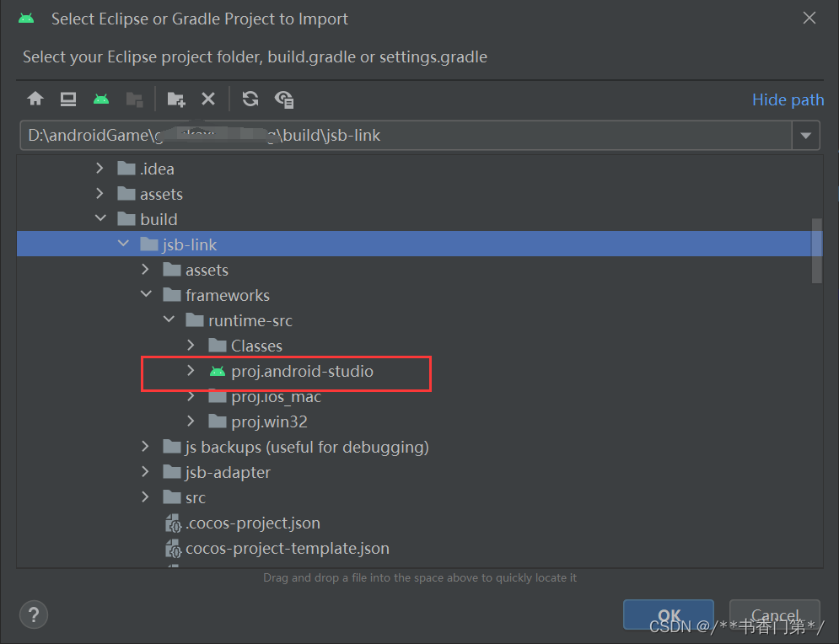
Task: Expand the jsb-adapter folder chevron
Action: (145, 471)
